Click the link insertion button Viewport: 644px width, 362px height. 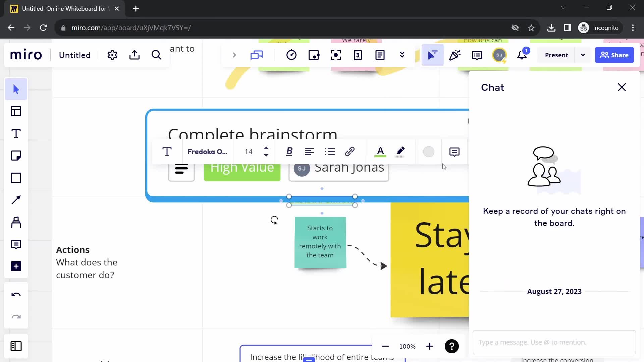[350, 152]
